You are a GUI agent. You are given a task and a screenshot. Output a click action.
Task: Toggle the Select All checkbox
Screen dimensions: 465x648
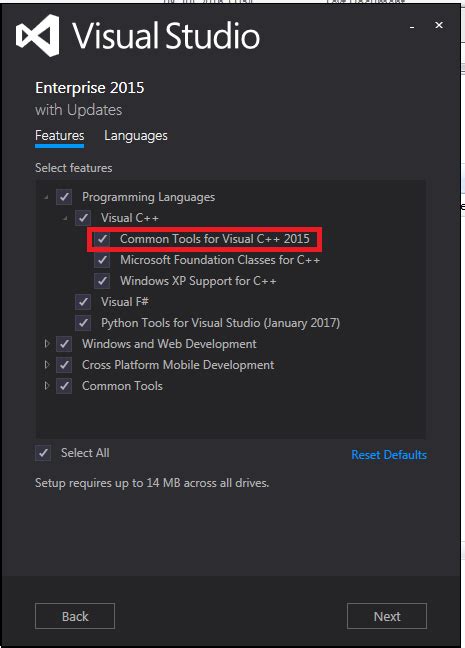tap(43, 453)
